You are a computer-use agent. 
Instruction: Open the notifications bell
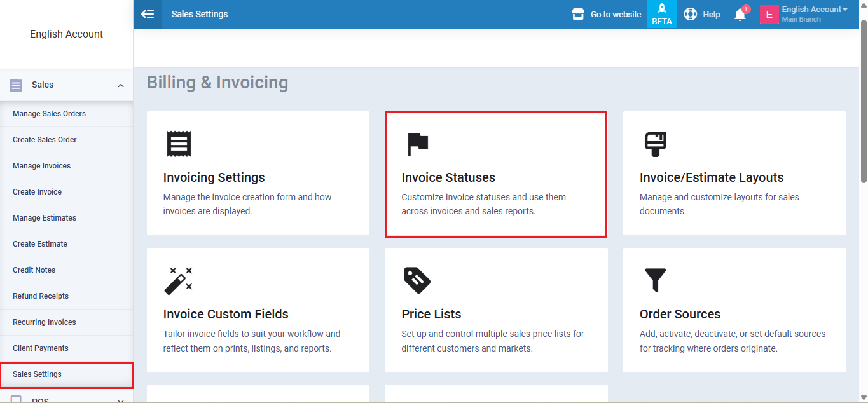coord(740,15)
